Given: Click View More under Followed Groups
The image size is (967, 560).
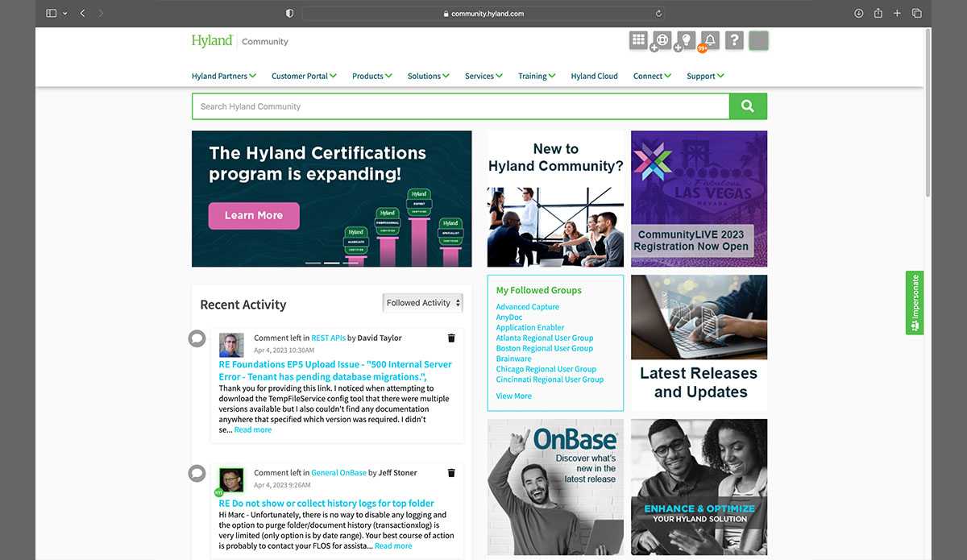Looking at the screenshot, I should tap(513, 396).
